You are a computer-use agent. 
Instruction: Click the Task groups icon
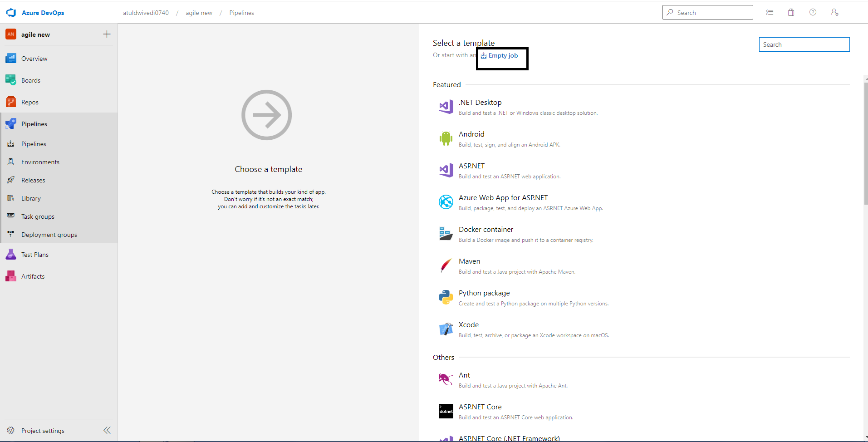11,216
